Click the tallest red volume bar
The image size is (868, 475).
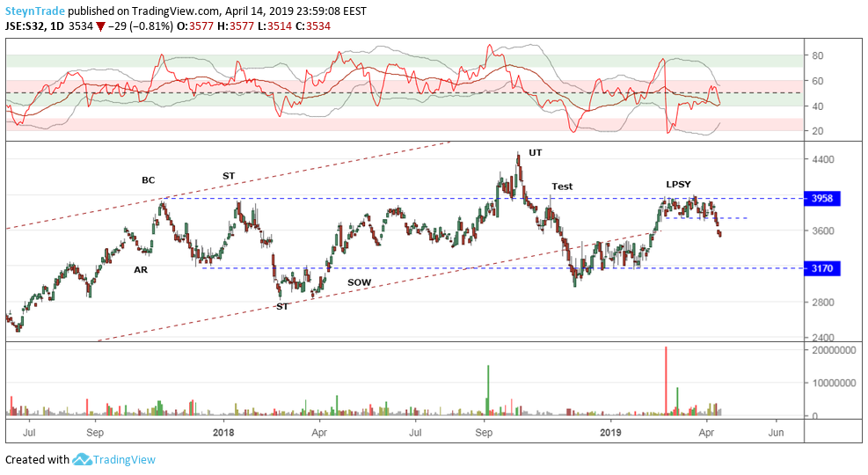tap(666, 381)
